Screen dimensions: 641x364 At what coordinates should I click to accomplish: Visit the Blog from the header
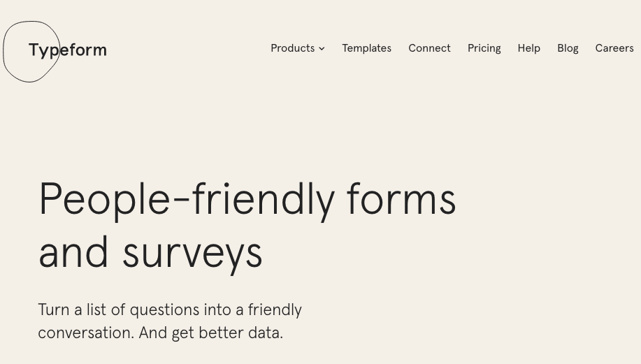pos(568,48)
